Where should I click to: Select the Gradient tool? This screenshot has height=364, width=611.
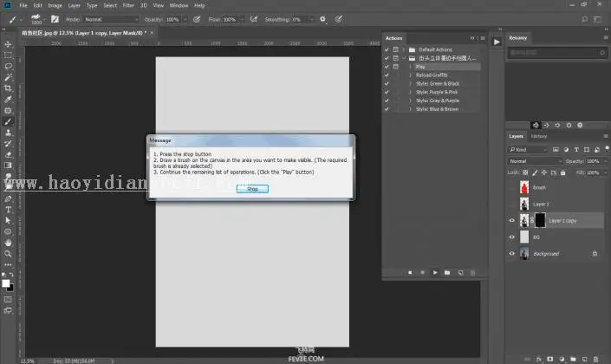click(8, 166)
